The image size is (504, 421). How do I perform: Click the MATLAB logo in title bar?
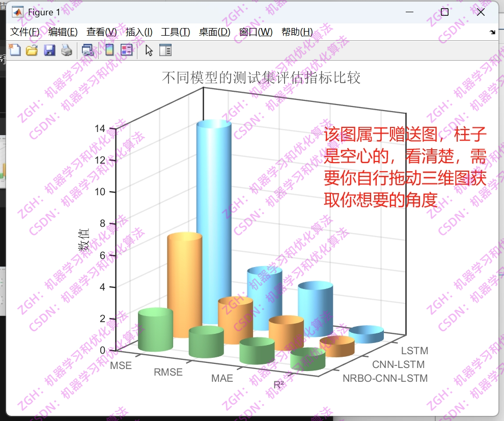point(17,12)
